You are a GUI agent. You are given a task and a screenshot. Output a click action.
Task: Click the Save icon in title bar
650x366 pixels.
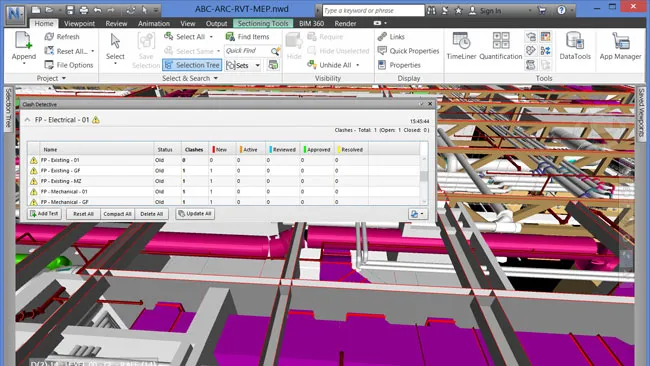[70, 10]
